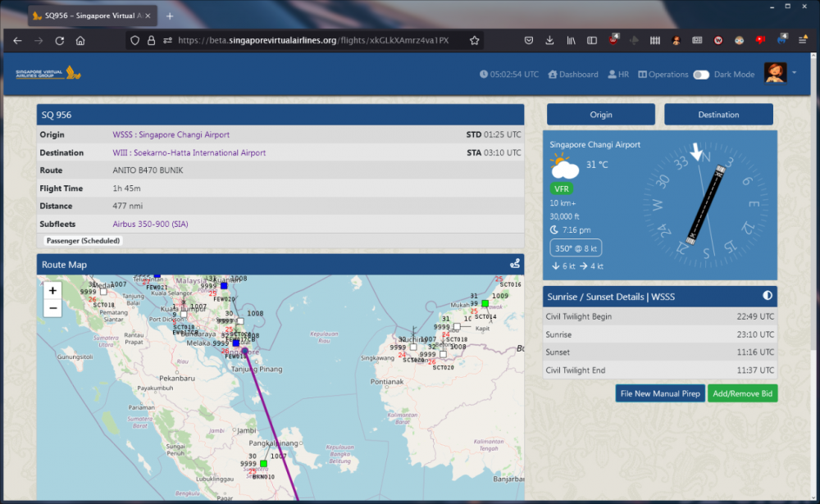Click the half-circle icon in Sunrise/Sunset header
Viewport: 820px width, 504px height.
pyautogui.click(x=767, y=296)
